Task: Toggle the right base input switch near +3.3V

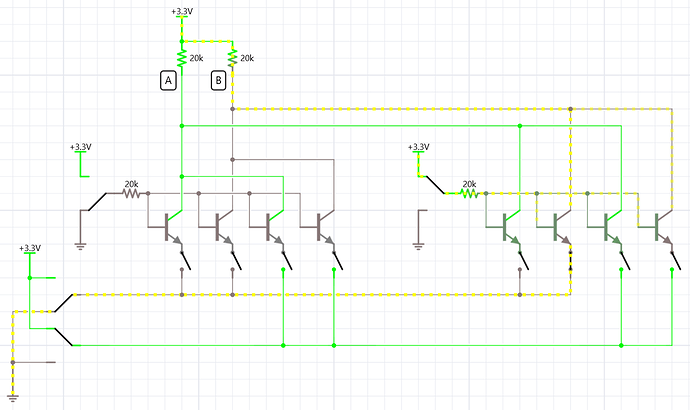Action: 435,185
